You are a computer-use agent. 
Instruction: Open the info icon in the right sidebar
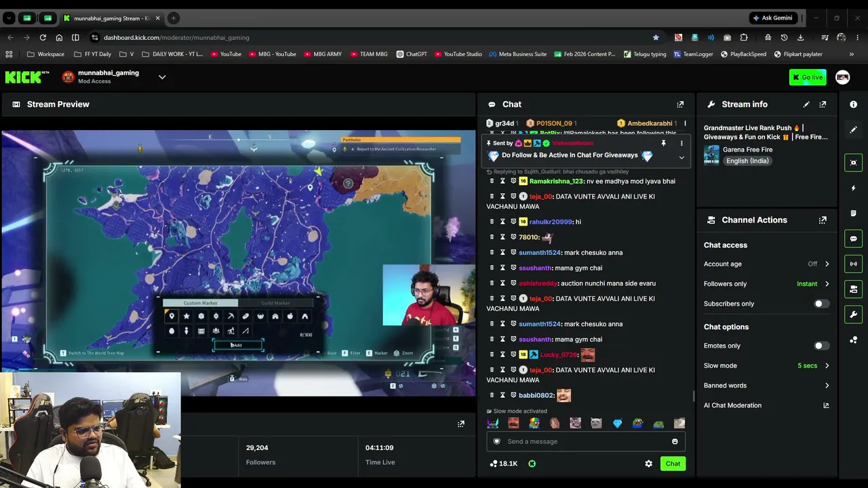coord(853,104)
